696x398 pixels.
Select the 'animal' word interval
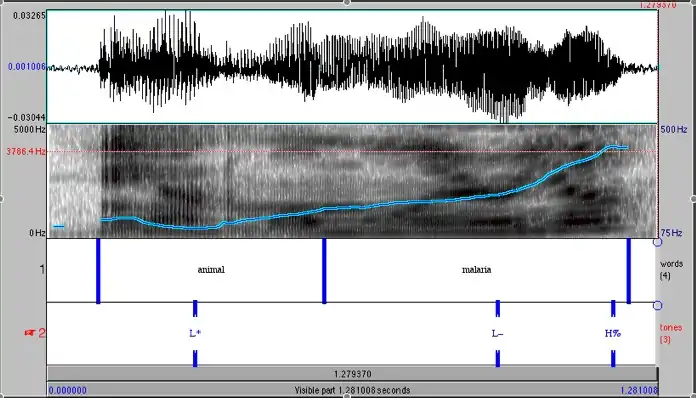click(x=211, y=270)
